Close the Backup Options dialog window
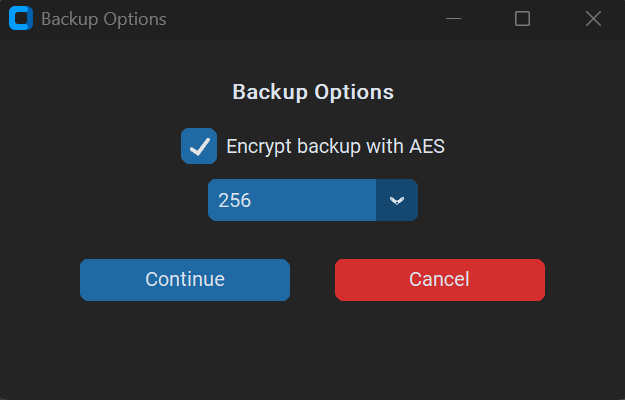This screenshot has height=400, width=625. pyautogui.click(x=593, y=19)
